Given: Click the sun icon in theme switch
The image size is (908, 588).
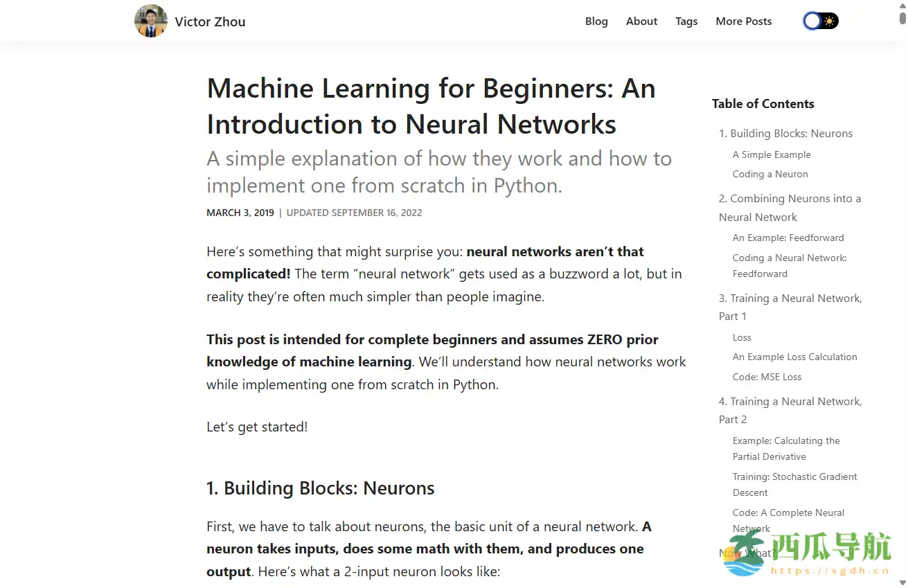Looking at the screenshot, I should (828, 21).
